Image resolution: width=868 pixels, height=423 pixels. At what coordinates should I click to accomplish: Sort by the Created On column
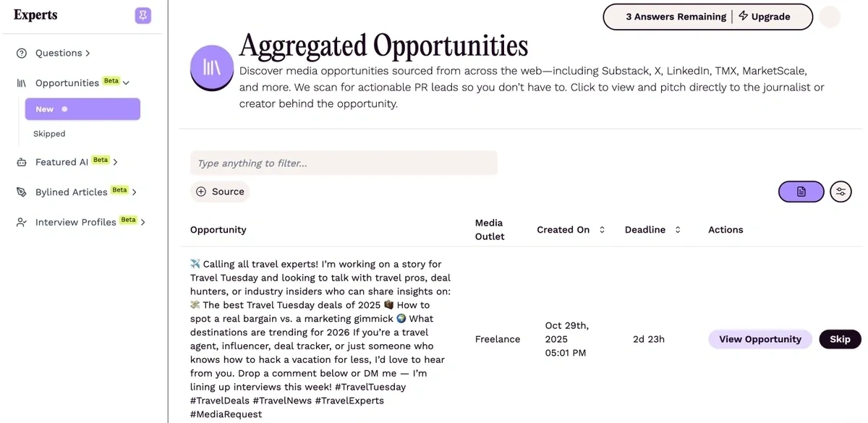pos(602,230)
